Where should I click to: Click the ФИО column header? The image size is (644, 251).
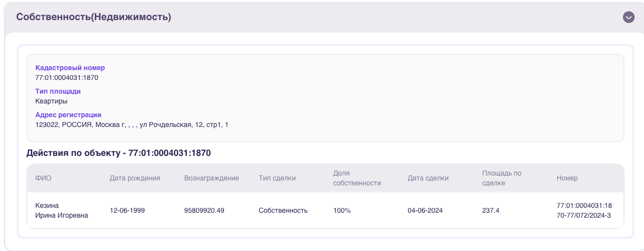pos(43,178)
